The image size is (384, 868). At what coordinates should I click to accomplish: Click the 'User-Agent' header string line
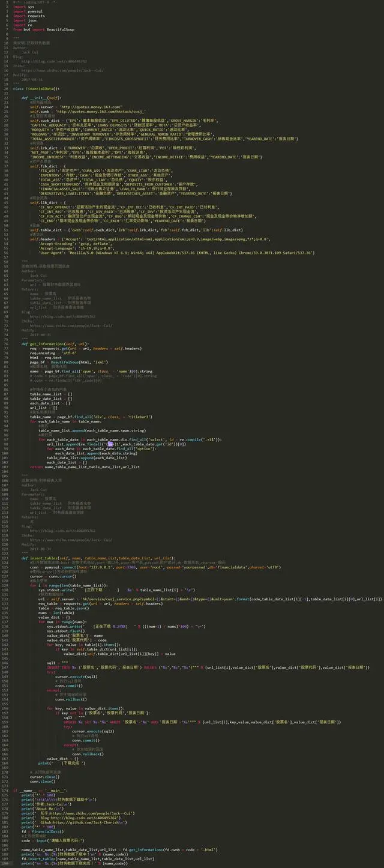pos(176,253)
